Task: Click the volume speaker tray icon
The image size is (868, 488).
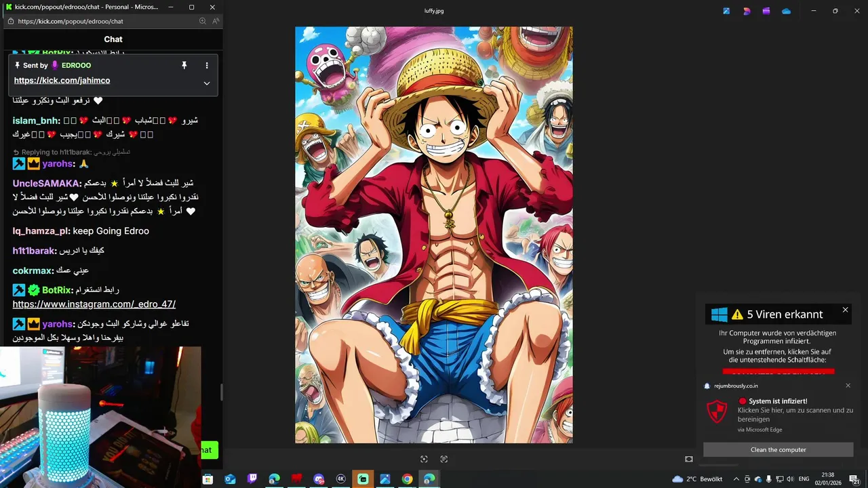Action: (791, 479)
